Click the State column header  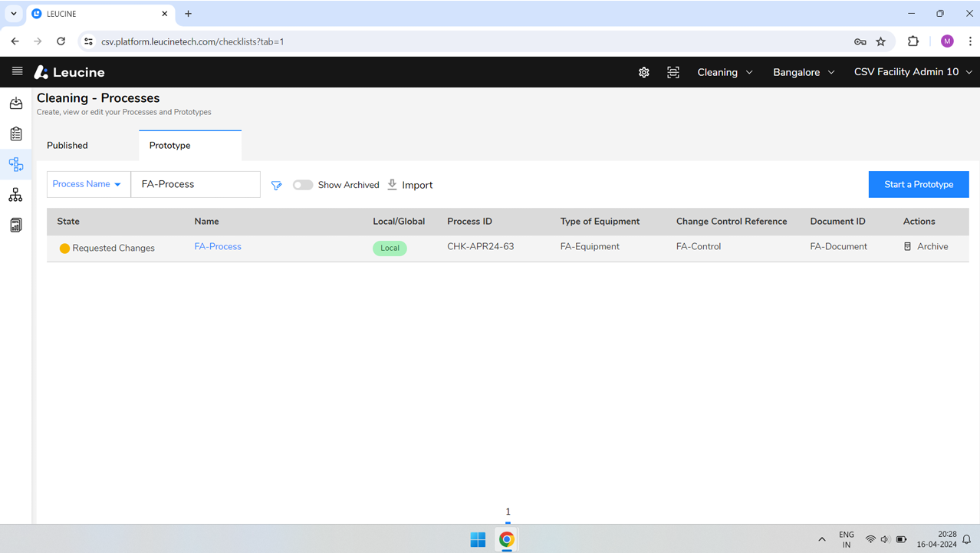pos(68,221)
